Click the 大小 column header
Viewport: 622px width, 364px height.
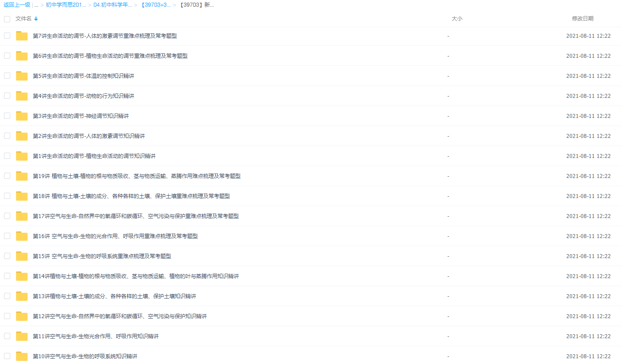458,19
